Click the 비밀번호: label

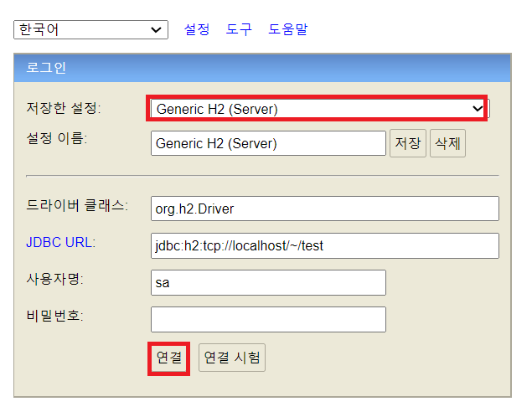pos(54,316)
